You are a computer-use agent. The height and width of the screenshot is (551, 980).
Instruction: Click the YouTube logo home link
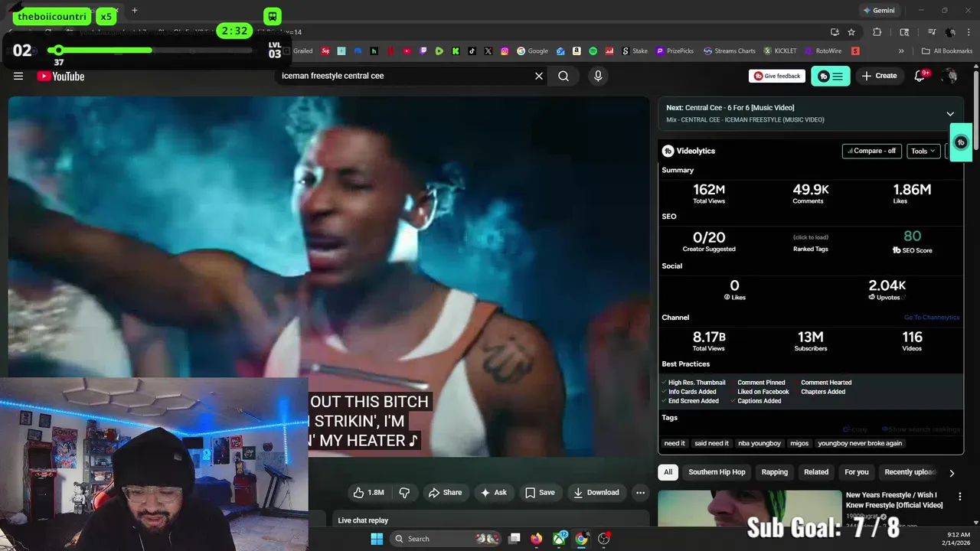coord(60,76)
